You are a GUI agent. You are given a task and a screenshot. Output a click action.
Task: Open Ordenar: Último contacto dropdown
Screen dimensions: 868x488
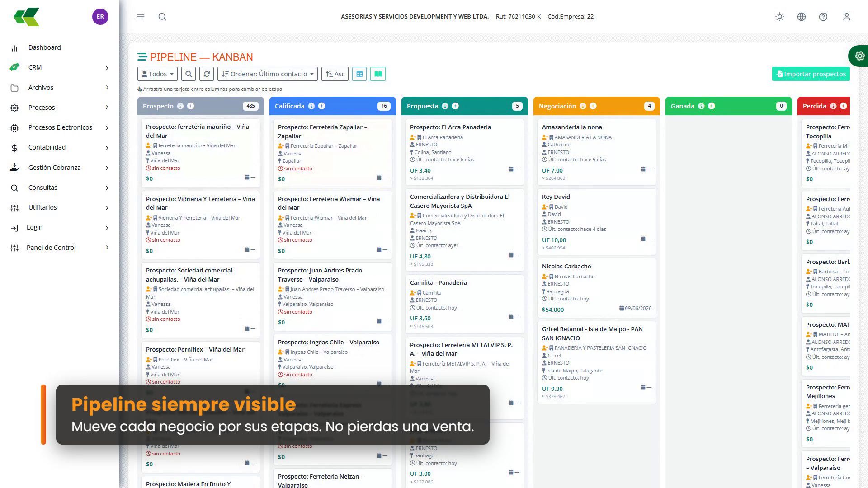[268, 74]
